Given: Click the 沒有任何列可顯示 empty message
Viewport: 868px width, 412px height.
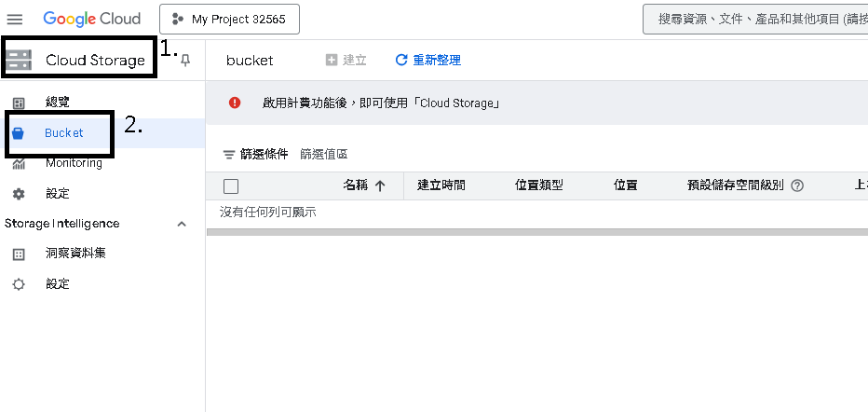Looking at the screenshot, I should click(268, 213).
